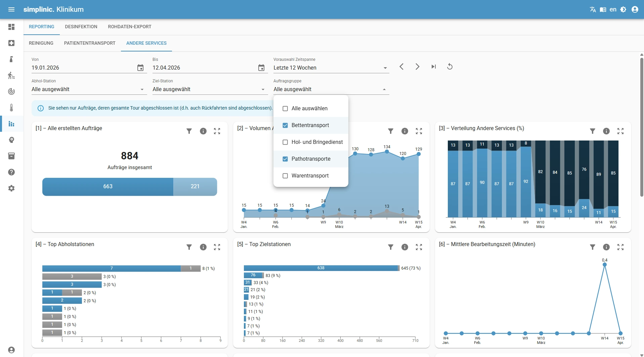The height and width of the screenshot is (357, 644).
Task: Select the cleaning spray bottle sidebar icon
Action: tap(11, 59)
